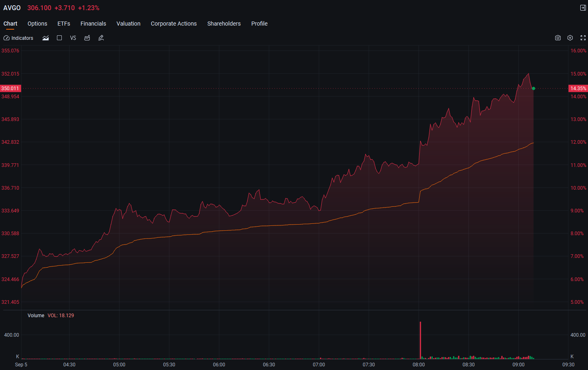Click the 352.015 price axis label
The width and height of the screenshot is (588, 370).
tap(10, 74)
